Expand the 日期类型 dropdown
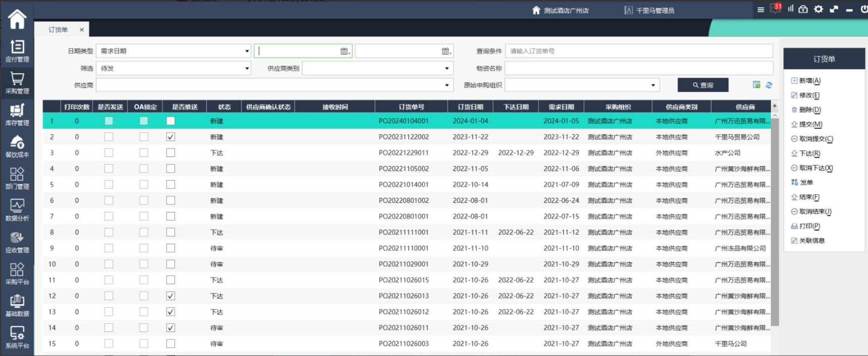 click(x=246, y=51)
